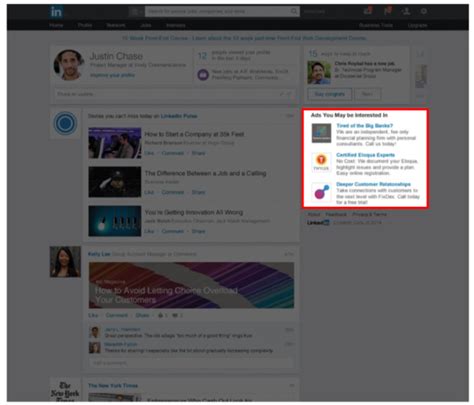Focus the Add a comment field
This screenshot has width=474, height=405.
tap(191, 363)
